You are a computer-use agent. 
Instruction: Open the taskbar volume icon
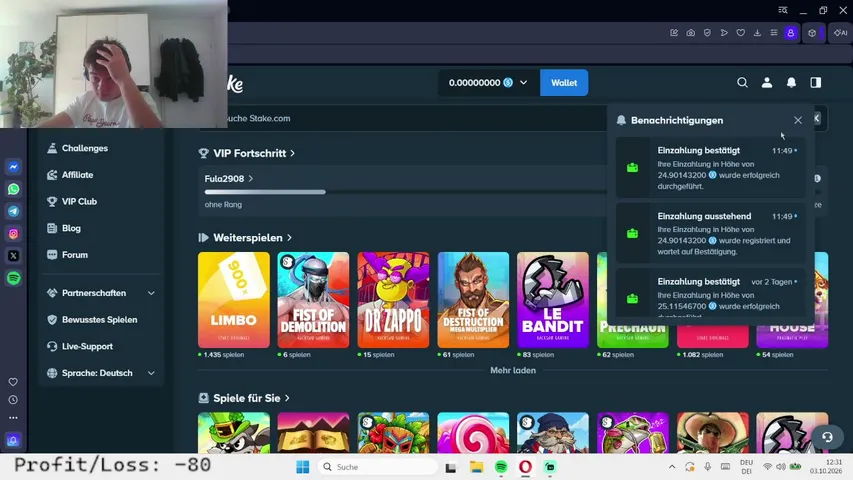tap(781, 467)
